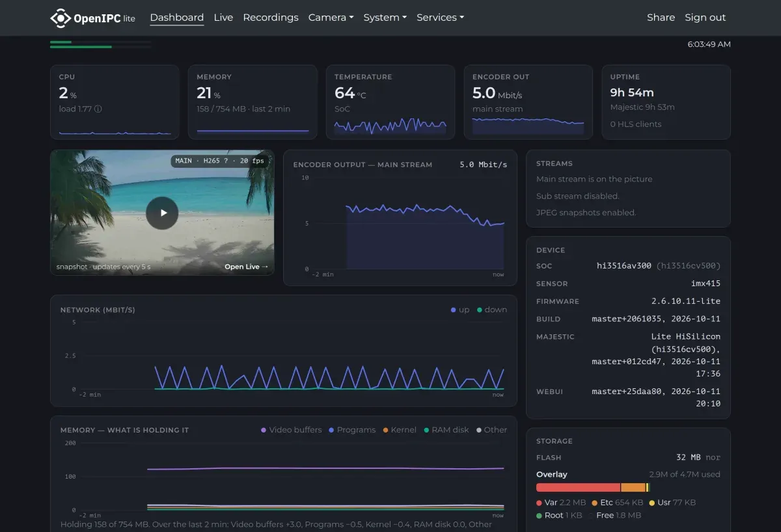The height and width of the screenshot is (532, 781).
Task: Click the Usr 77 KB legend entry
Action: (672, 503)
